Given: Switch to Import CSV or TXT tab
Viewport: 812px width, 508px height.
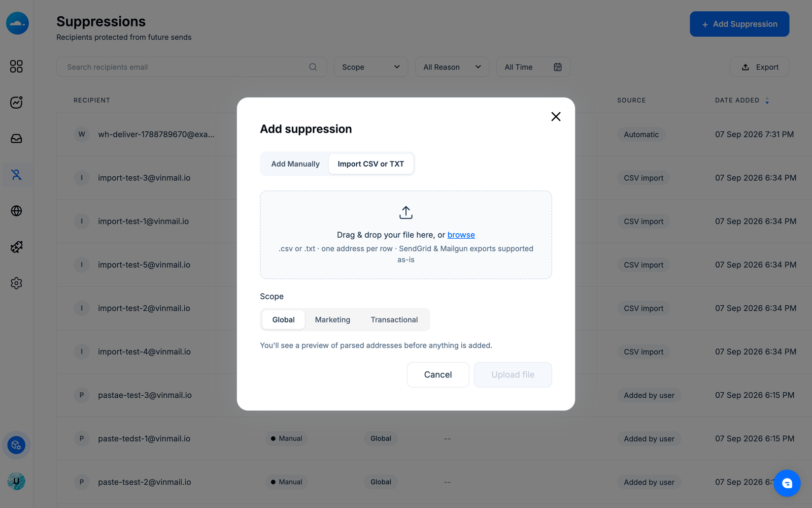Looking at the screenshot, I should pyautogui.click(x=371, y=164).
